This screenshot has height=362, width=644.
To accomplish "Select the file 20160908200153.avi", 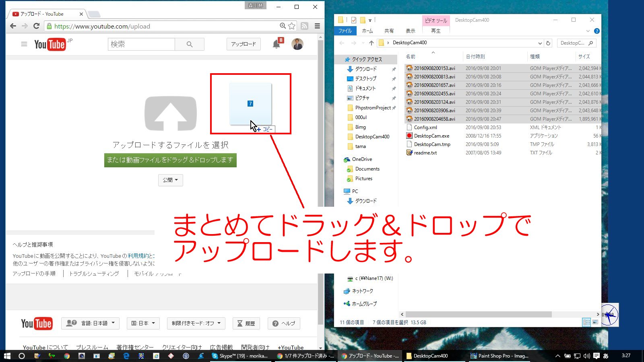I will pos(435,68).
